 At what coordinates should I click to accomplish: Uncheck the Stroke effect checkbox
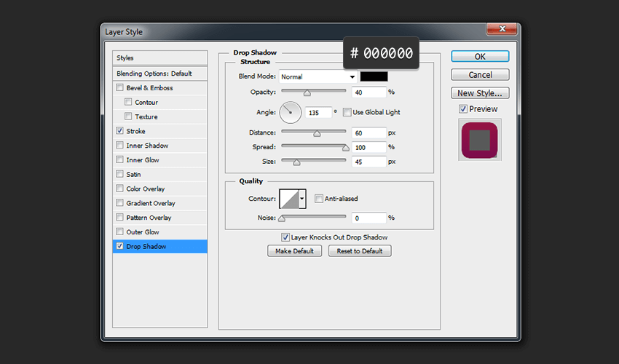119,131
